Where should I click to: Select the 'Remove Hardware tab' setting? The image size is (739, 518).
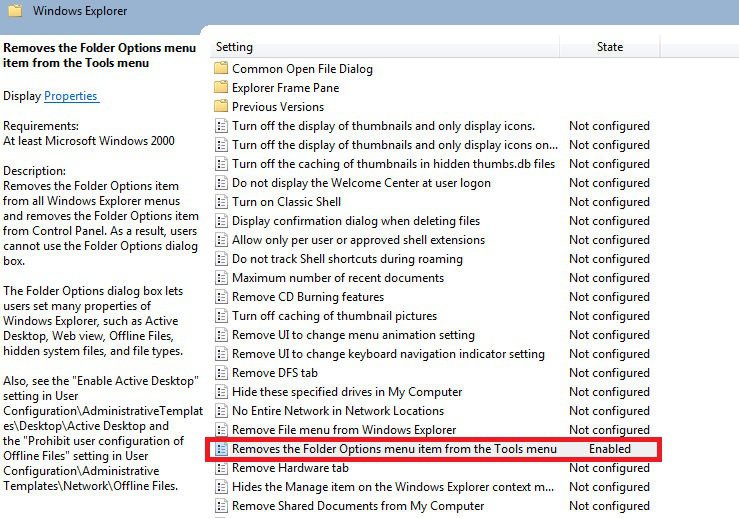(290, 468)
